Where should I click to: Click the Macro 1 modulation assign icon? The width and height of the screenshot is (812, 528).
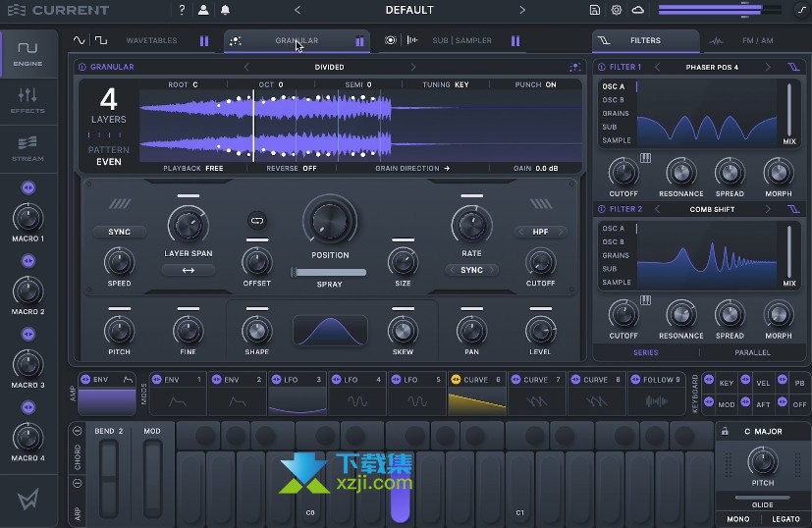click(x=28, y=187)
